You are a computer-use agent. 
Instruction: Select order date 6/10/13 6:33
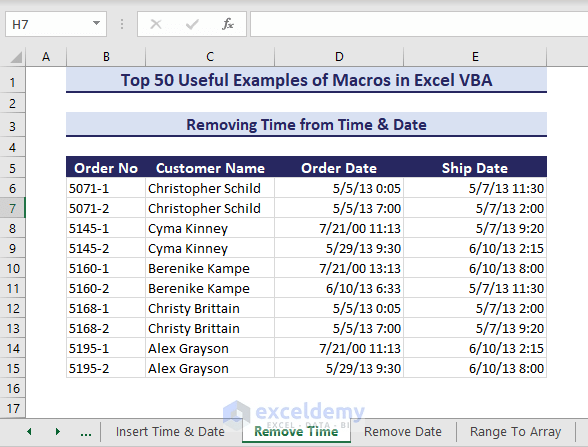click(x=339, y=288)
